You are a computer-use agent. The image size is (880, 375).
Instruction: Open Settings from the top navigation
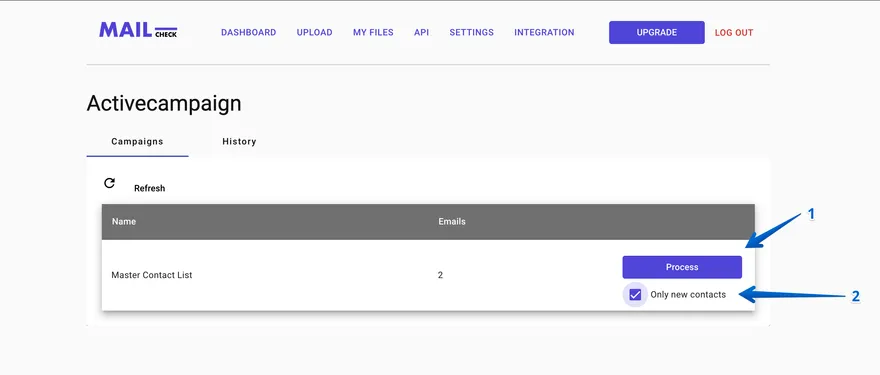pyautogui.click(x=471, y=33)
